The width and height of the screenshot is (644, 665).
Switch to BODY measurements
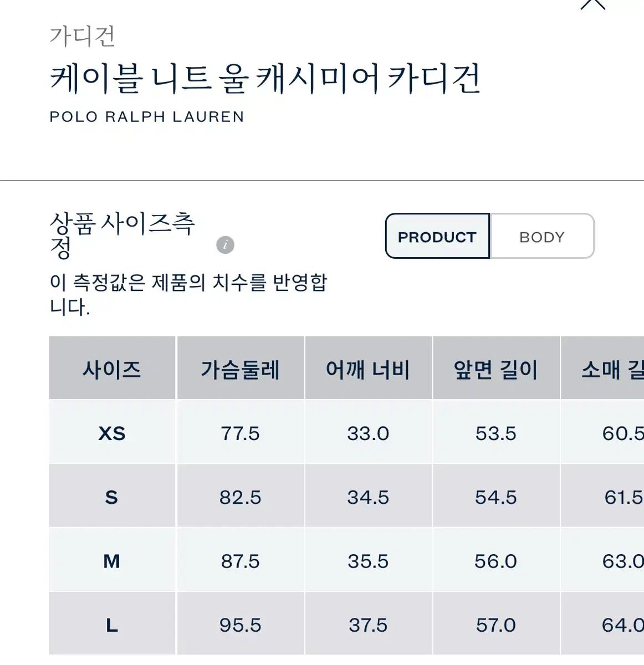tap(542, 236)
